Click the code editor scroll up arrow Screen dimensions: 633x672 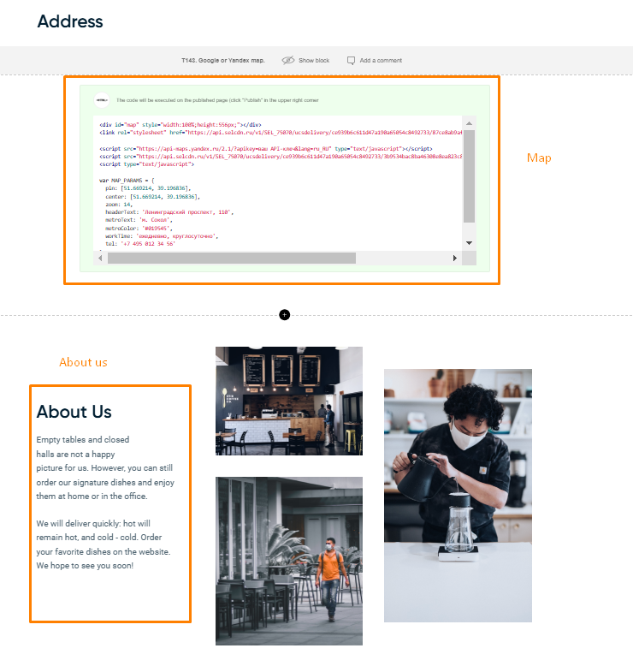[469, 123]
